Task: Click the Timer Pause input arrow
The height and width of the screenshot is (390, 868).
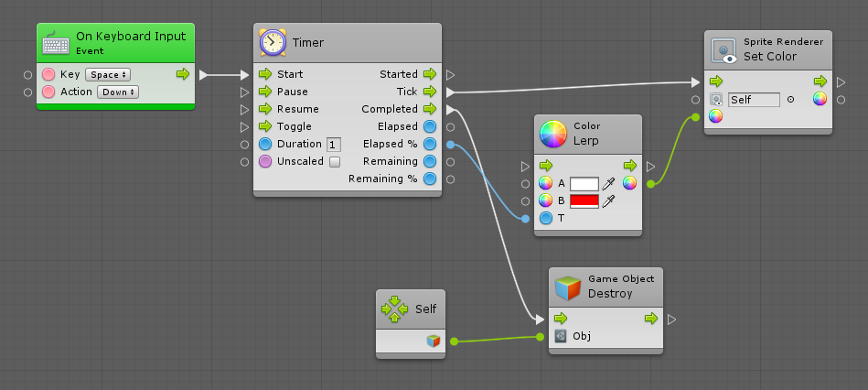Action: [265, 92]
